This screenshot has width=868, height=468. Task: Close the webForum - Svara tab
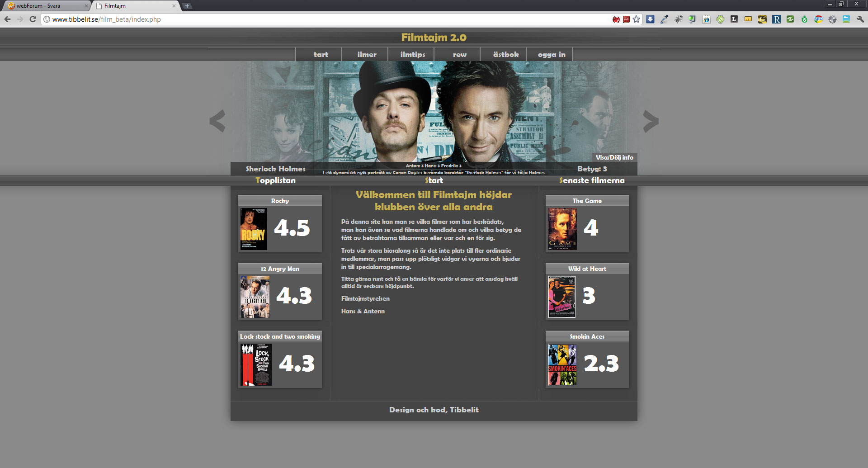(x=86, y=6)
